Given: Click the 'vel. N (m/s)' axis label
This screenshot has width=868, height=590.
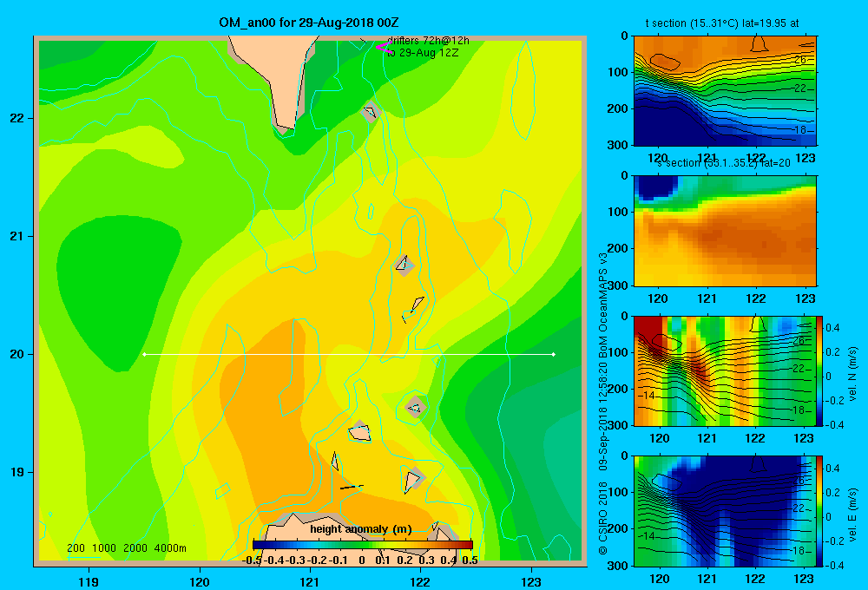Looking at the screenshot, I should point(853,372).
